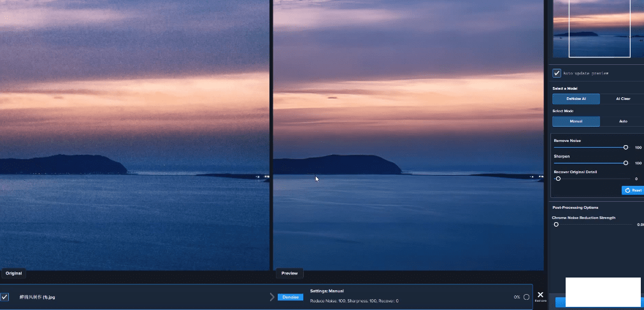Viewport: 644px width, 310px height.
Task: Click the progress circle at 0%
Action: (x=526, y=297)
